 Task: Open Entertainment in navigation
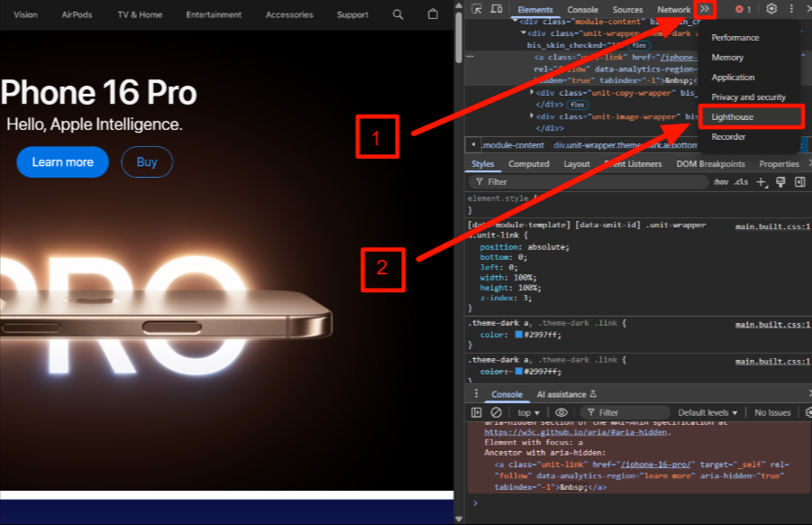coord(214,14)
